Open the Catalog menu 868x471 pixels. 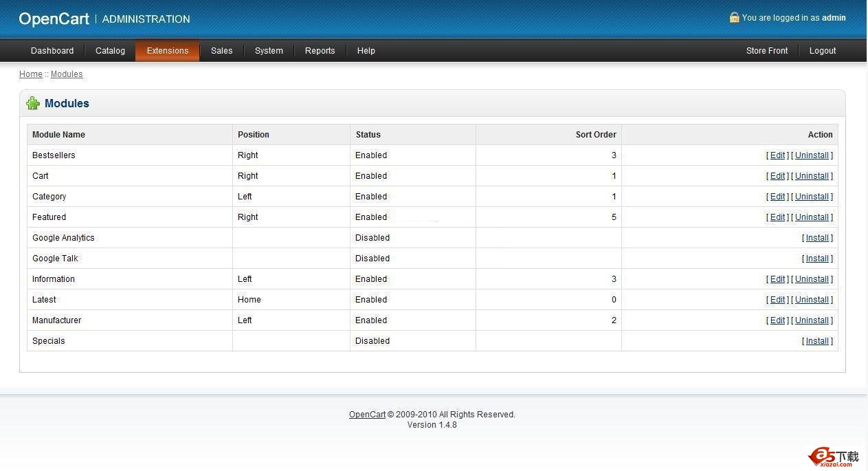point(110,50)
